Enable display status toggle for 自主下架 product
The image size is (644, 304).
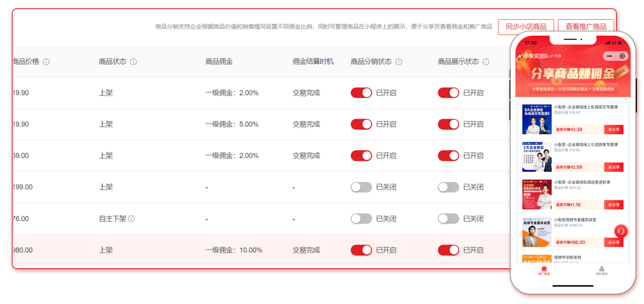(x=448, y=219)
